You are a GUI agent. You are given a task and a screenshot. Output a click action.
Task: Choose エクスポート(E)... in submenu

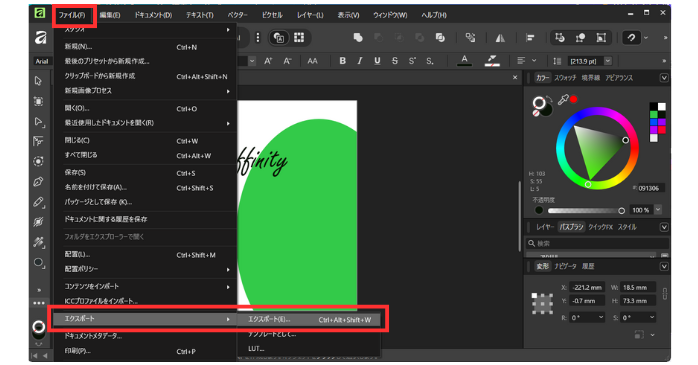click(308, 320)
